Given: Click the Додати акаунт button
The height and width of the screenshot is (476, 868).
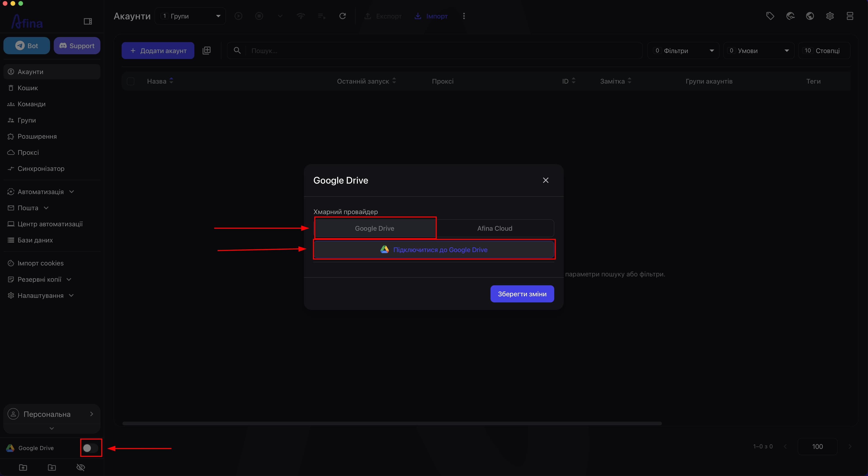Looking at the screenshot, I should (x=158, y=51).
